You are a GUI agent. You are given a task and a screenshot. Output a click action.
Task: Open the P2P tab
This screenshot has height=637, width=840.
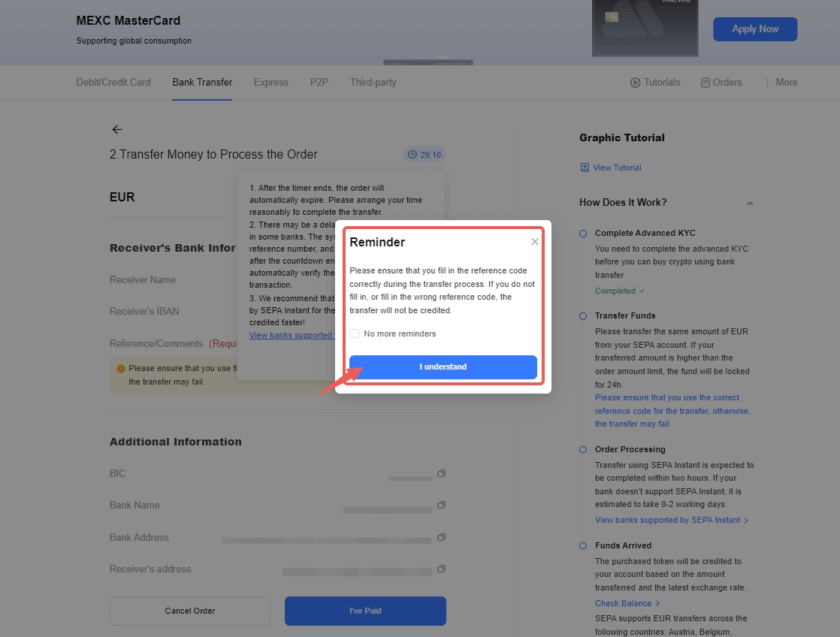[319, 82]
